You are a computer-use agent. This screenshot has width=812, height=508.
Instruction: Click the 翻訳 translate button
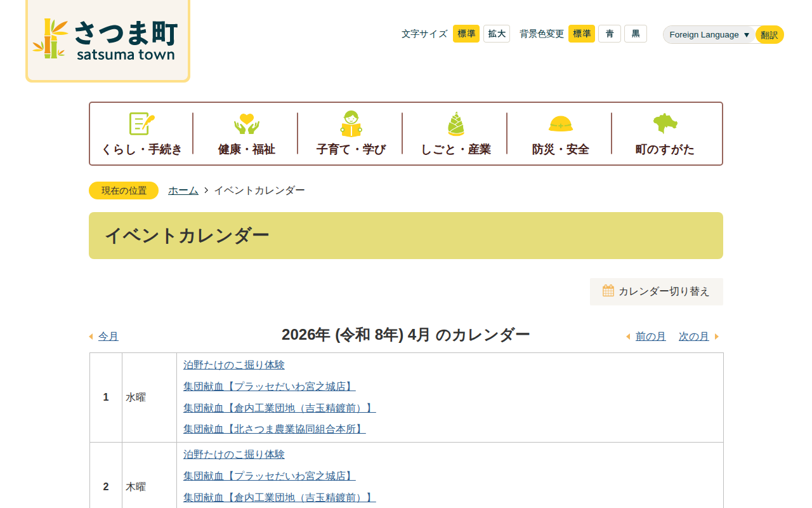pos(769,35)
